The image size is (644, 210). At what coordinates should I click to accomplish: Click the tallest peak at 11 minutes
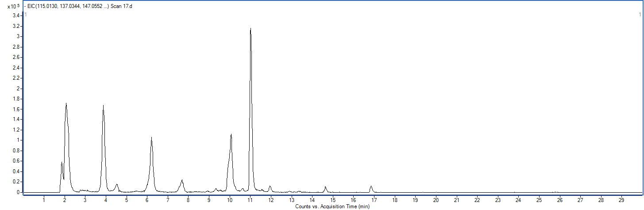[x=251, y=29]
